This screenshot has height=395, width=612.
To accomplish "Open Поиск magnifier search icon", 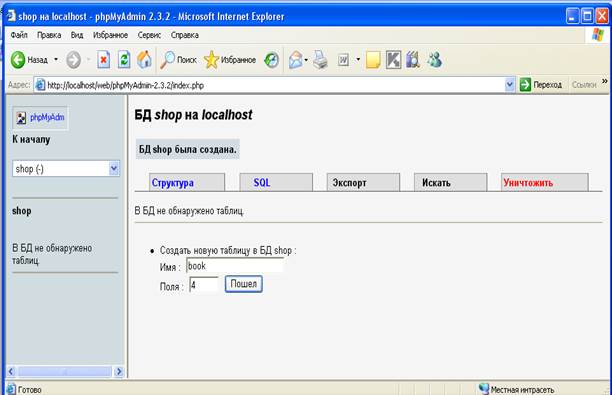I will [168, 60].
